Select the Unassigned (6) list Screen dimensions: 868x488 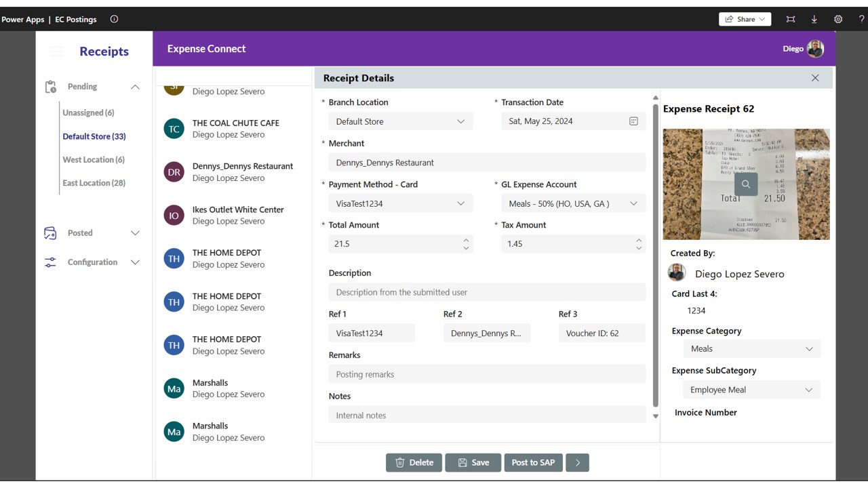(x=88, y=113)
